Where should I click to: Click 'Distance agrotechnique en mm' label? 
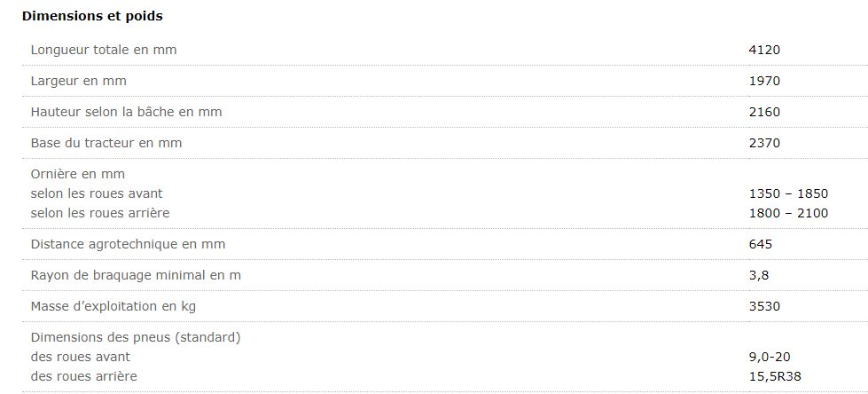coord(128,244)
